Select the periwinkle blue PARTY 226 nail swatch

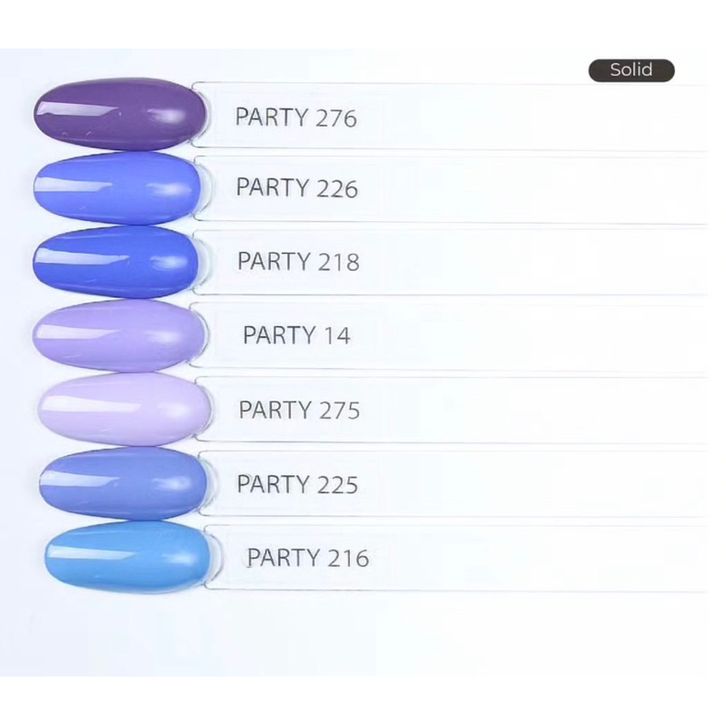pyautogui.click(x=118, y=187)
